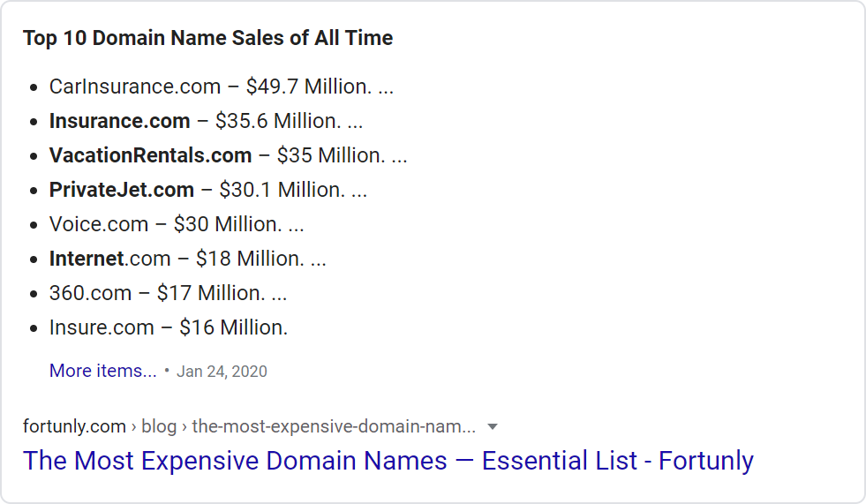Screen dimensions: 866x504
Task: Select the PrivateJet.com list item
Action: 208,190
